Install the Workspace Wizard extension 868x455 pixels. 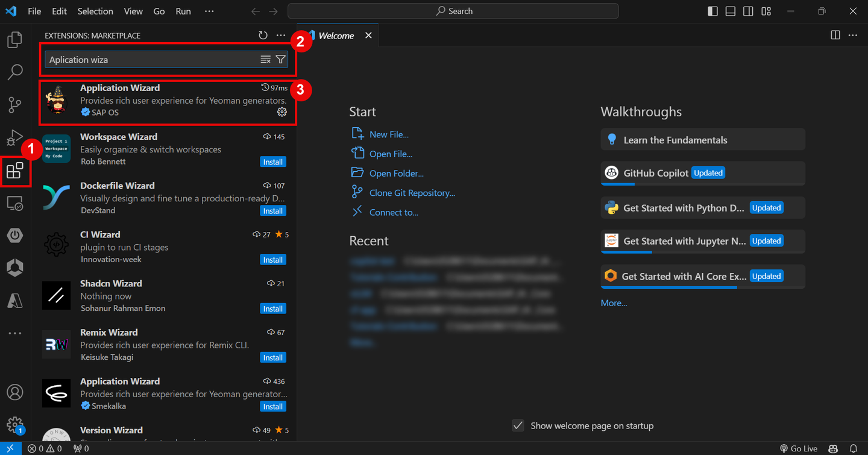pos(273,162)
